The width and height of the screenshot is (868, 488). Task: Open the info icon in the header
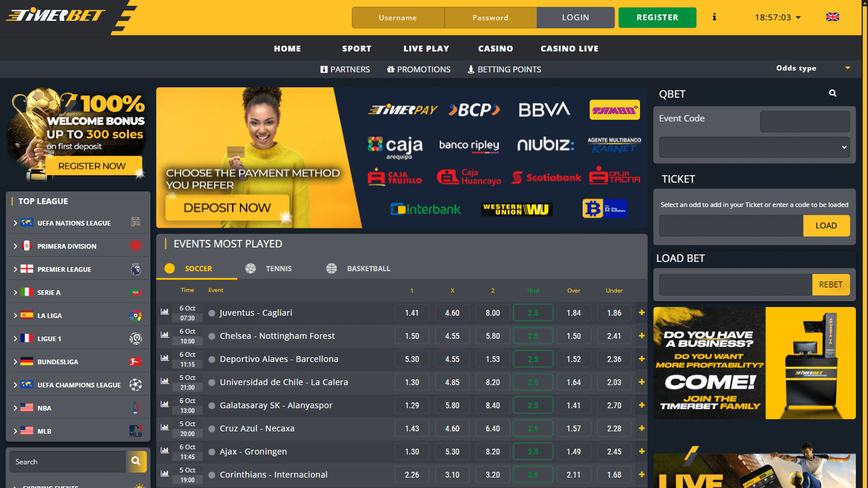(x=714, y=17)
